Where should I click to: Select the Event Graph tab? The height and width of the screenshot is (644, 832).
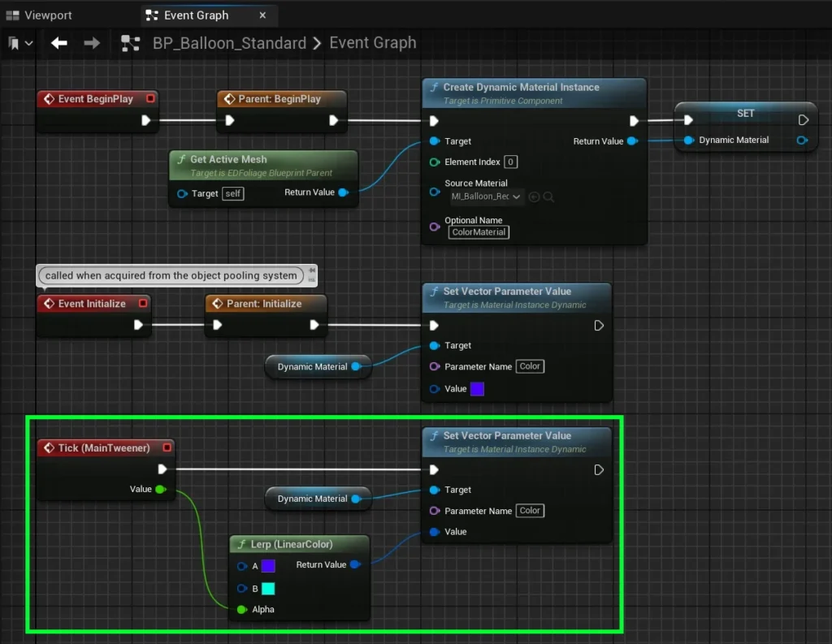pyautogui.click(x=196, y=15)
